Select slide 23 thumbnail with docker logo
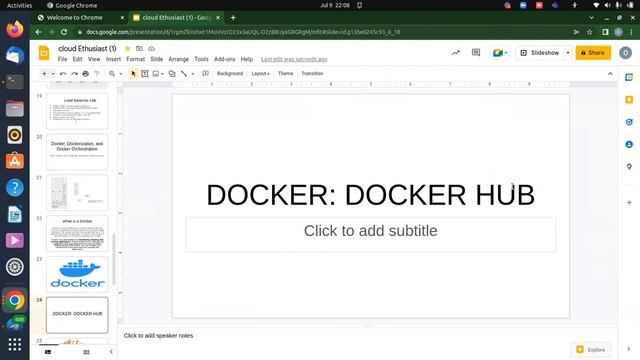Image resolution: width=640 pixels, height=360 pixels. click(77, 274)
